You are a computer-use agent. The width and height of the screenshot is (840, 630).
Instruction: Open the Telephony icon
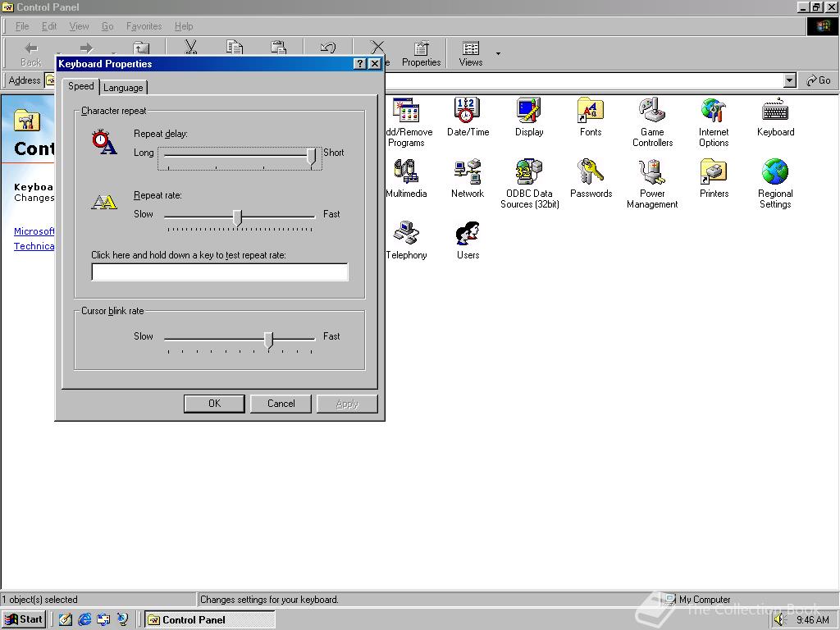click(x=406, y=240)
